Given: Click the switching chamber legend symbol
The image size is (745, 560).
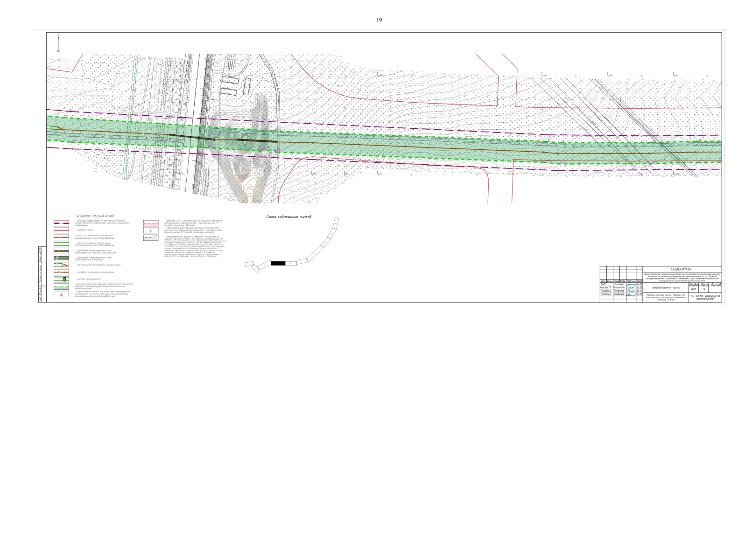Looking at the screenshot, I should [x=61, y=279].
